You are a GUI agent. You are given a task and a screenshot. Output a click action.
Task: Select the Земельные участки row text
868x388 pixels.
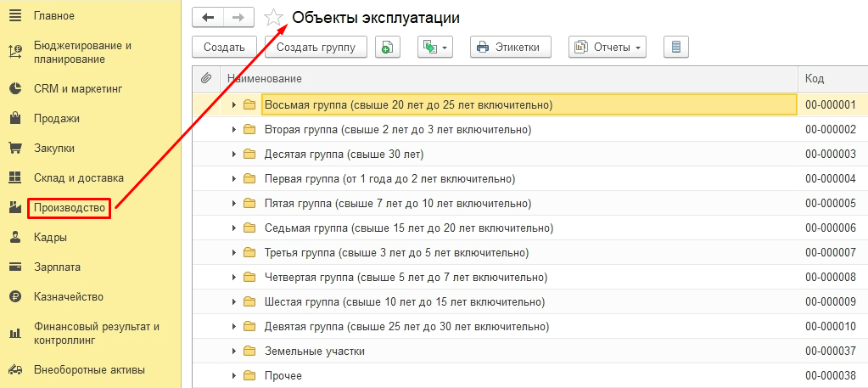[x=315, y=351]
